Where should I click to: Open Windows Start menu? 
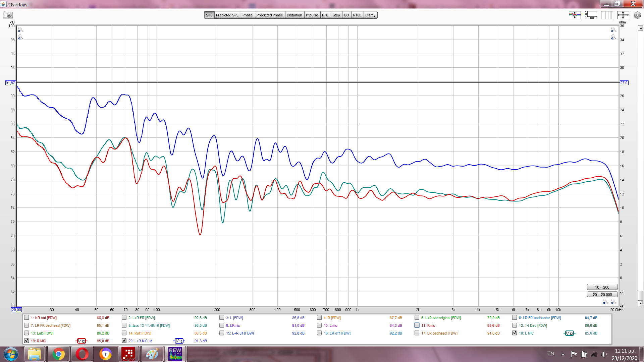pos(11,354)
